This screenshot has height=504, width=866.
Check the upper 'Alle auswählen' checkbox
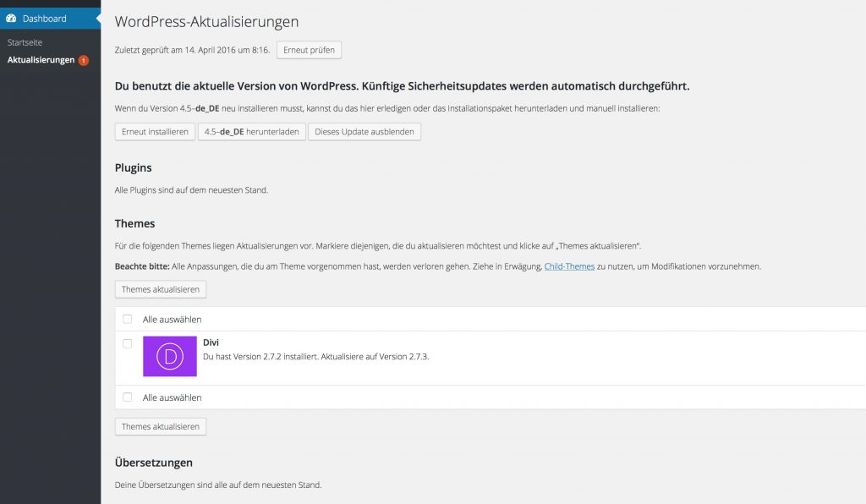[128, 319]
